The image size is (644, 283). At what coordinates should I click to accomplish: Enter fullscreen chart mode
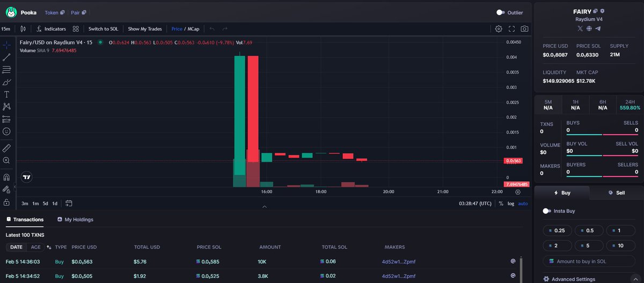(x=511, y=28)
